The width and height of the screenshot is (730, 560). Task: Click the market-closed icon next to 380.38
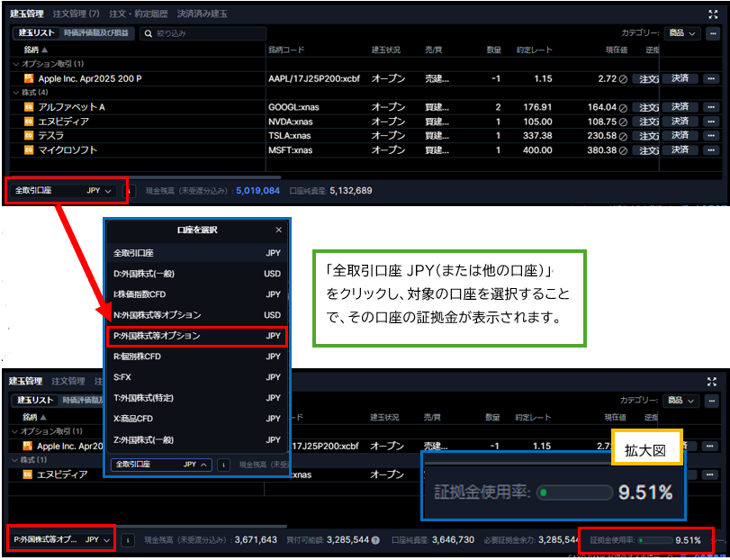[623, 151]
